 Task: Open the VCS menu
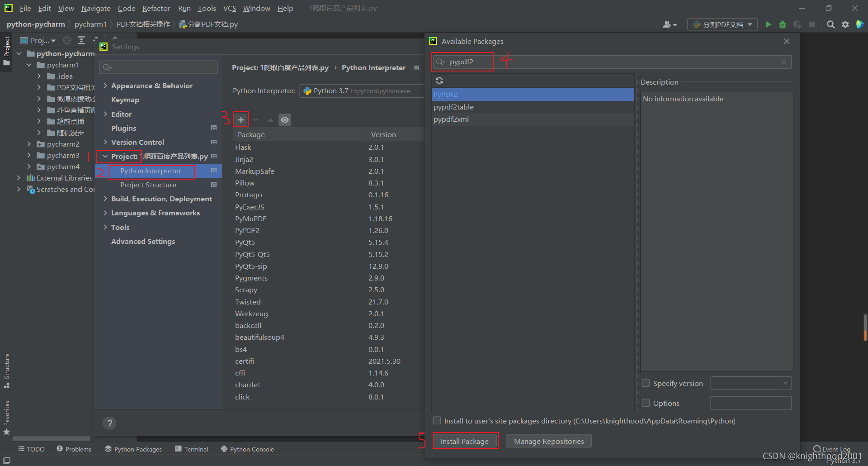(x=230, y=8)
